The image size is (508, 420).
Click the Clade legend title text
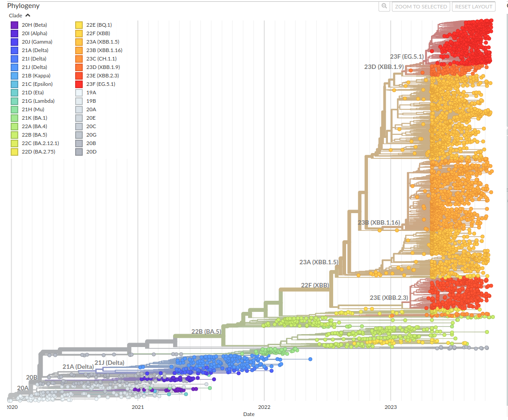[x=16, y=16]
